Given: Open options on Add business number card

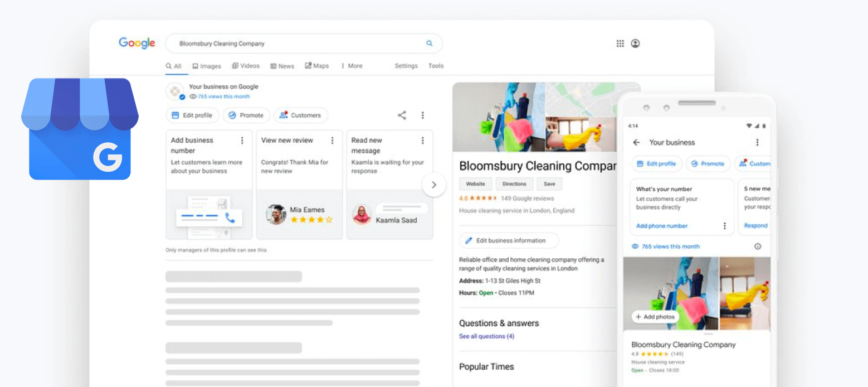Looking at the screenshot, I should (242, 141).
